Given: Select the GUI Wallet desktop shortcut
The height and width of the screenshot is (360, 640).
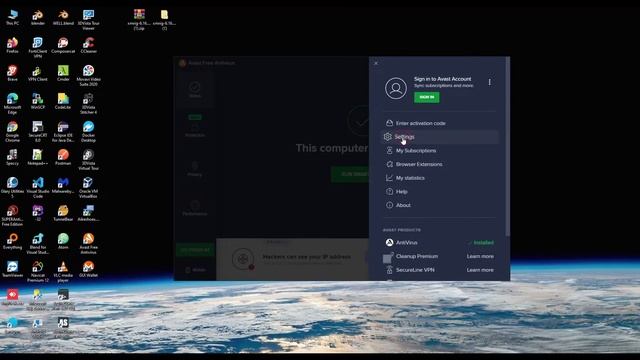Looking at the screenshot, I should point(89,269).
